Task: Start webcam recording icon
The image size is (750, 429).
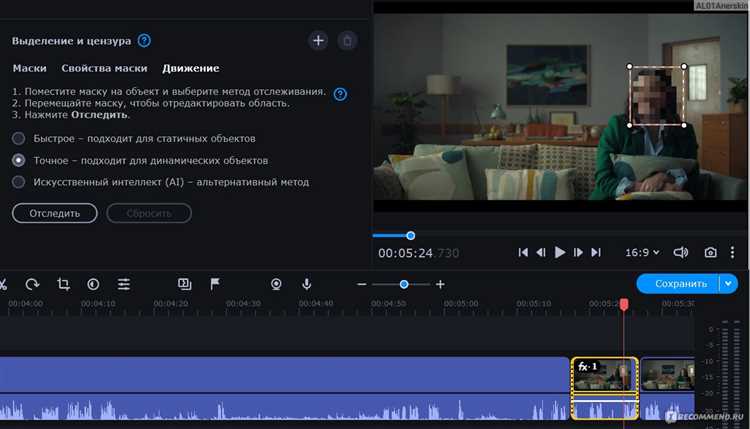Action: 276,285
